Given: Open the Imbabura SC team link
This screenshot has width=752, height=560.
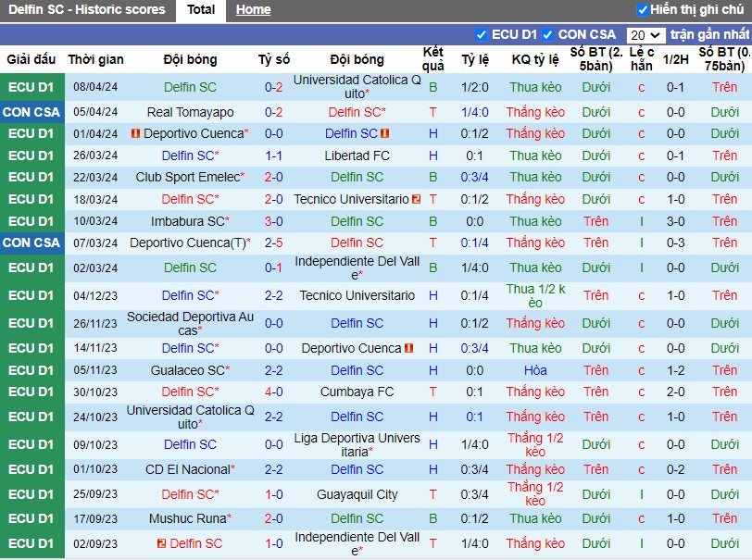Looking at the screenshot, I should (x=187, y=221).
